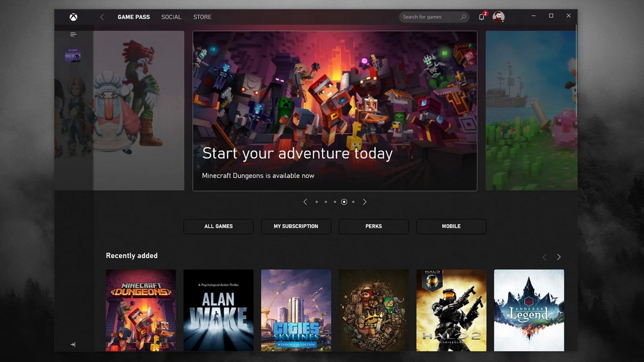The width and height of the screenshot is (644, 362).
Task: Select the last carousel page dot
Action: tap(353, 202)
